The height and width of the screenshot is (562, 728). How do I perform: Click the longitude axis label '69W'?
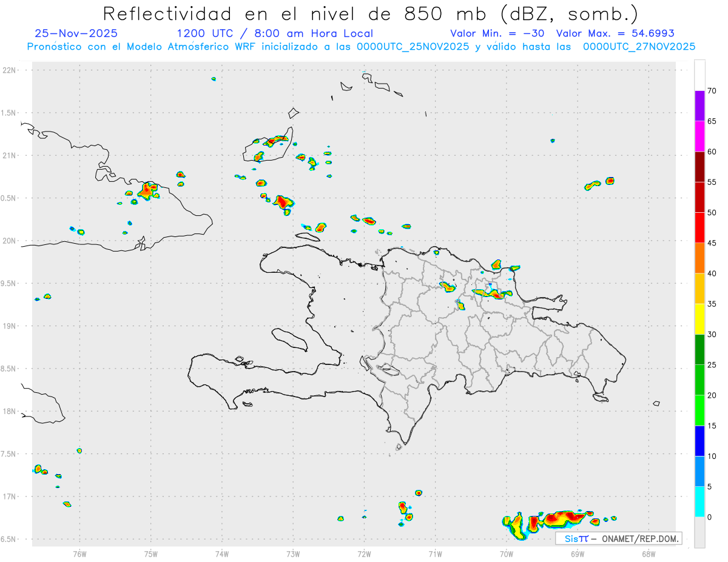[x=577, y=553]
